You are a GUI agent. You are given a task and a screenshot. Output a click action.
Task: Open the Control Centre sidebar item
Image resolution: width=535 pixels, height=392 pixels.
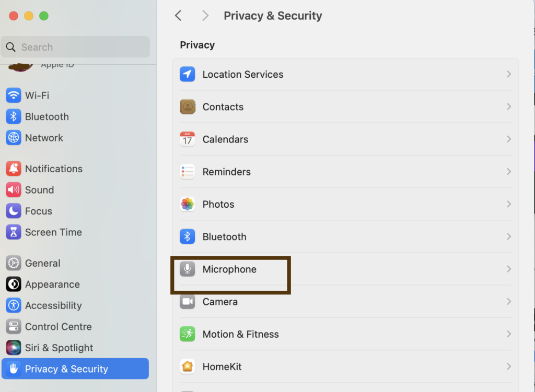click(x=58, y=327)
